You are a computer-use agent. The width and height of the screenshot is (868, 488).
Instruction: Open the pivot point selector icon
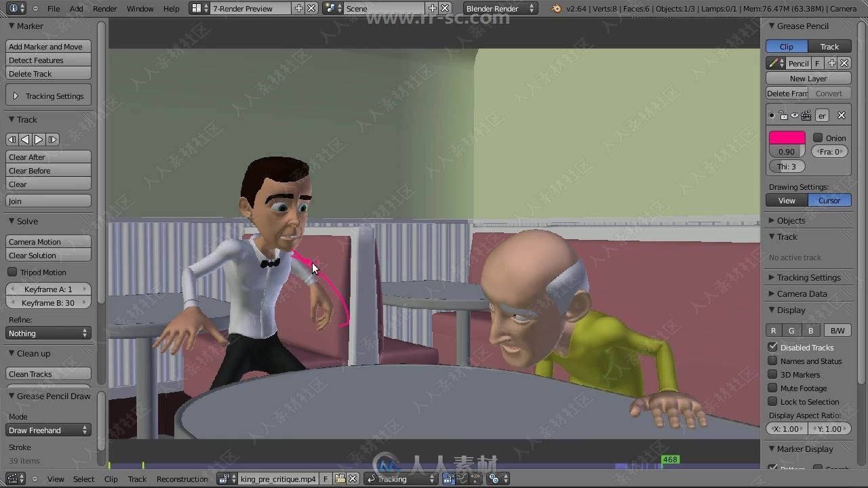coord(497,479)
